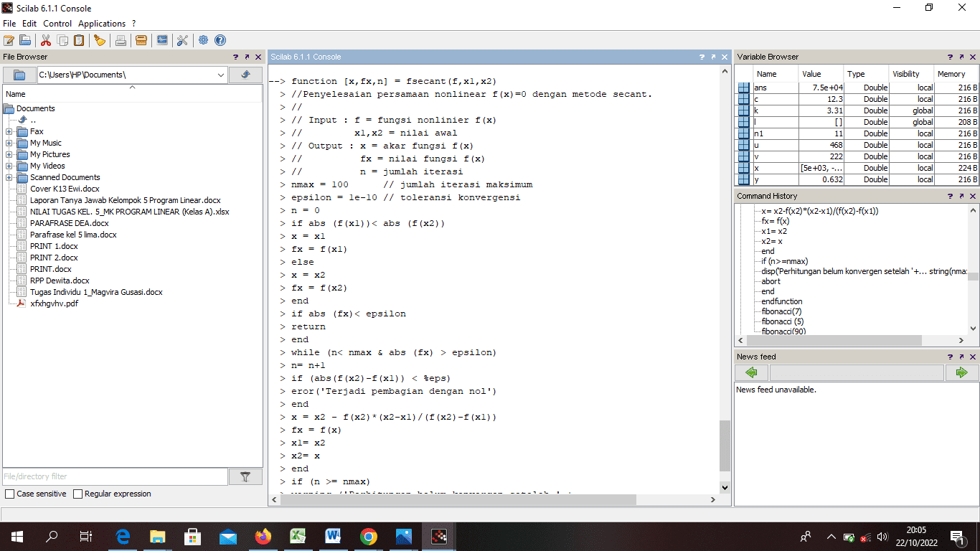Toggle Case sensitive checkbox
Viewport: 980px width, 551px height.
click(x=9, y=494)
